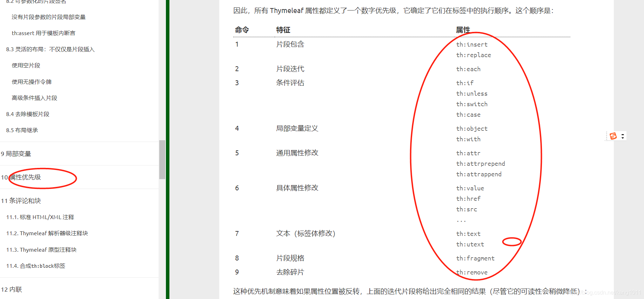Click th:fragment attribute text
Image resolution: width=644 pixels, height=299 pixels.
point(475,258)
